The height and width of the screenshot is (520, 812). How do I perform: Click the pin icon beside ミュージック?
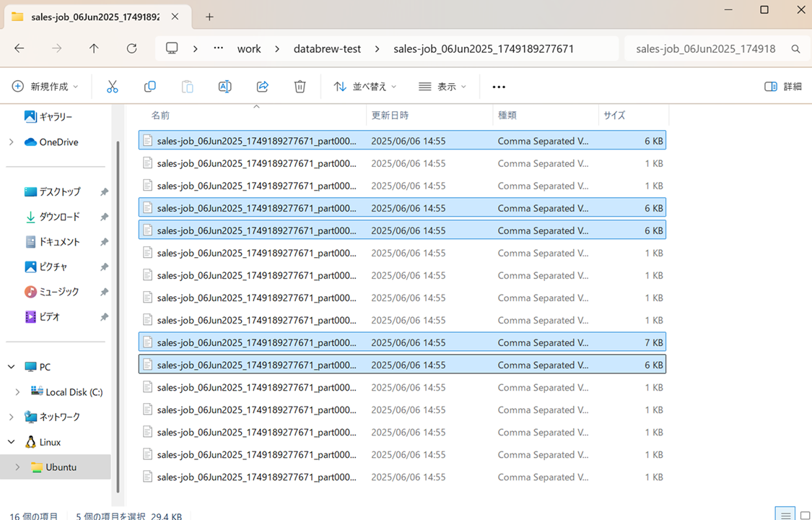coord(104,292)
